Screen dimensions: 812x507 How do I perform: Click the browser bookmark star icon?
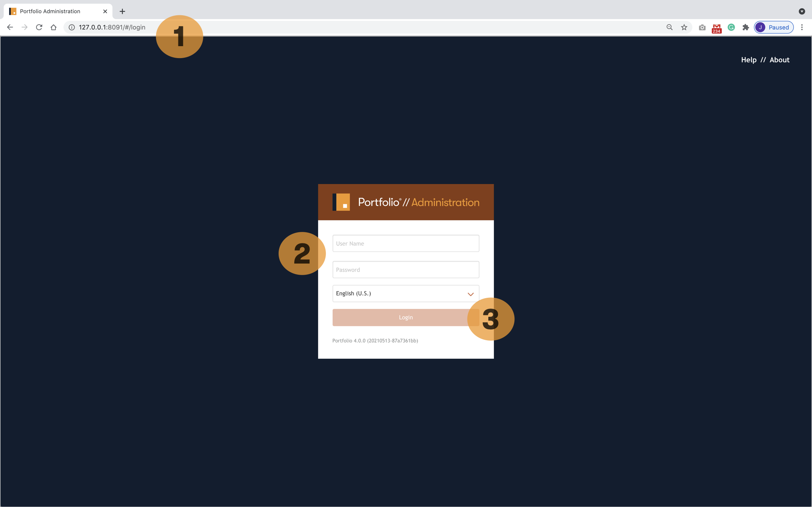point(683,27)
